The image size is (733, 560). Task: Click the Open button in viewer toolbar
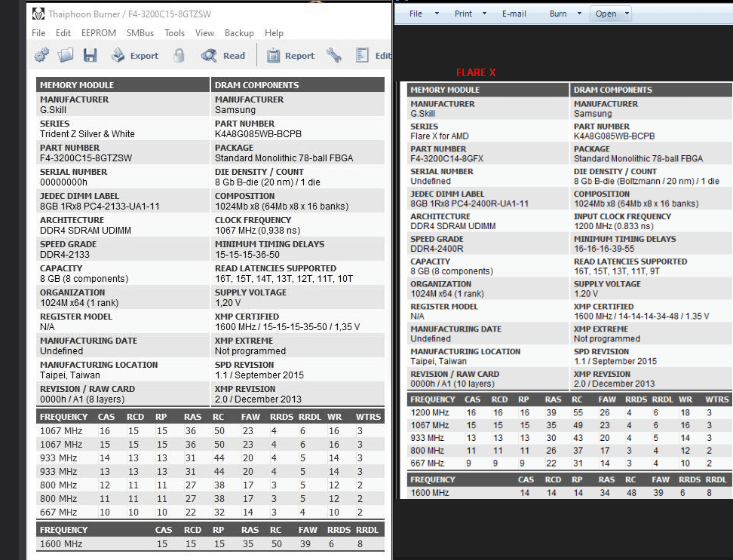[606, 14]
